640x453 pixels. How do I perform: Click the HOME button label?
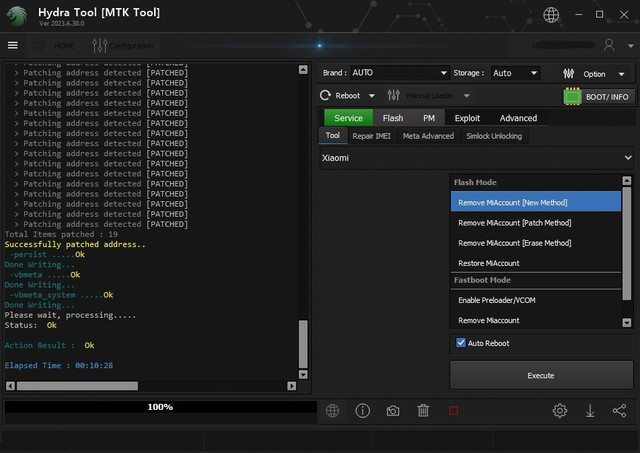coord(64,45)
